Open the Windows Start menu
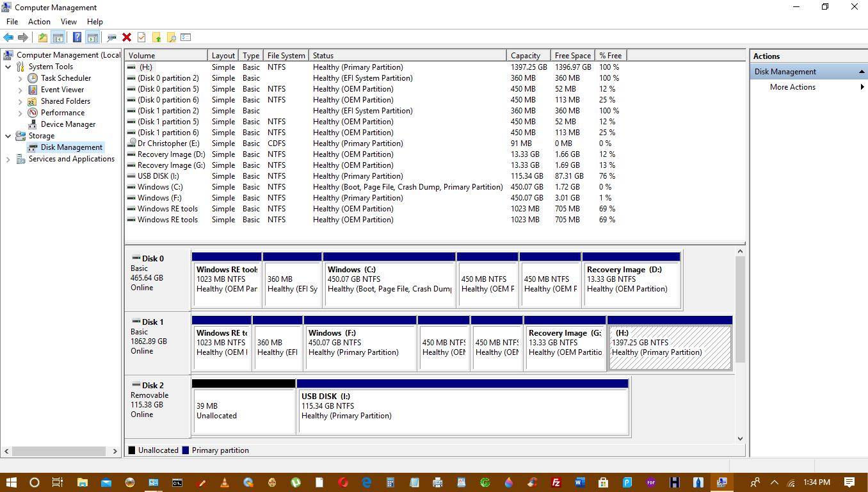 click(x=12, y=482)
